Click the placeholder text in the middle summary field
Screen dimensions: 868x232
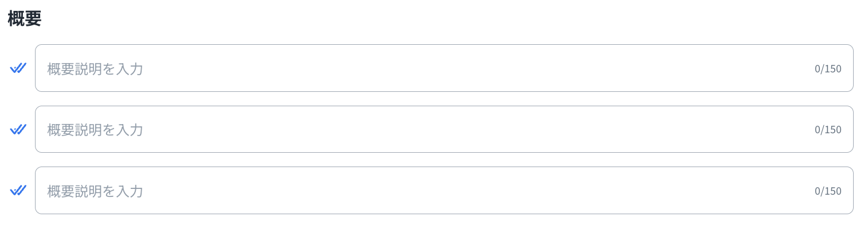coord(95,130)
